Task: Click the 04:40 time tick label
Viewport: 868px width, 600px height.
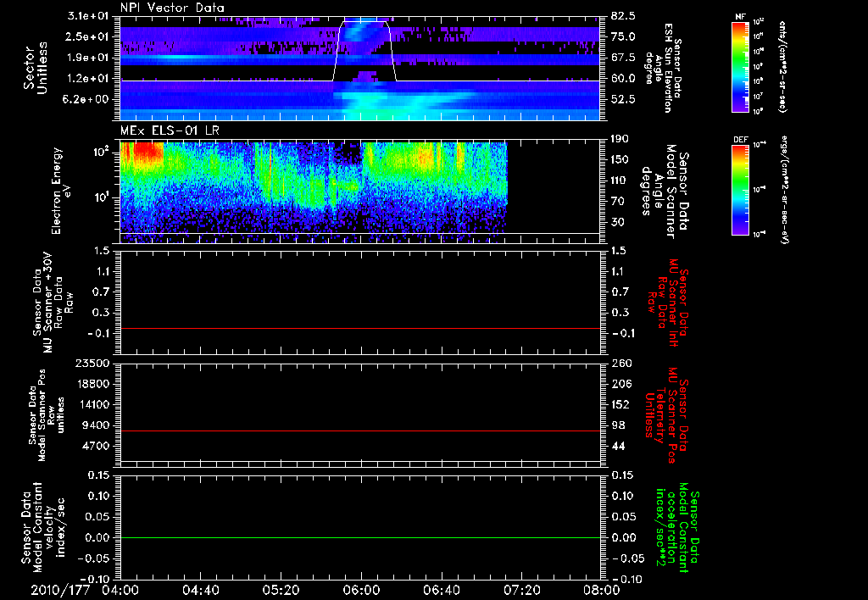Action: click(200, 590)
